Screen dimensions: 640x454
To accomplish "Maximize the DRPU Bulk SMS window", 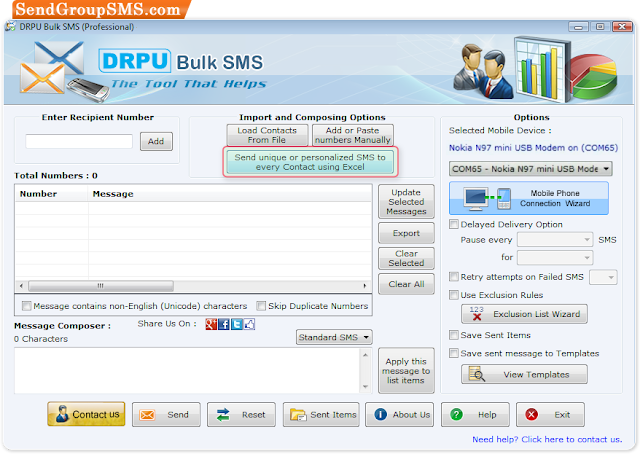I will [600, 27].
